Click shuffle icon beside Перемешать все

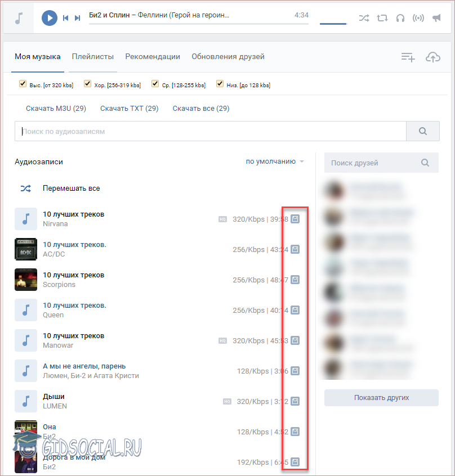pyautogui.click(x=26, y=188)
